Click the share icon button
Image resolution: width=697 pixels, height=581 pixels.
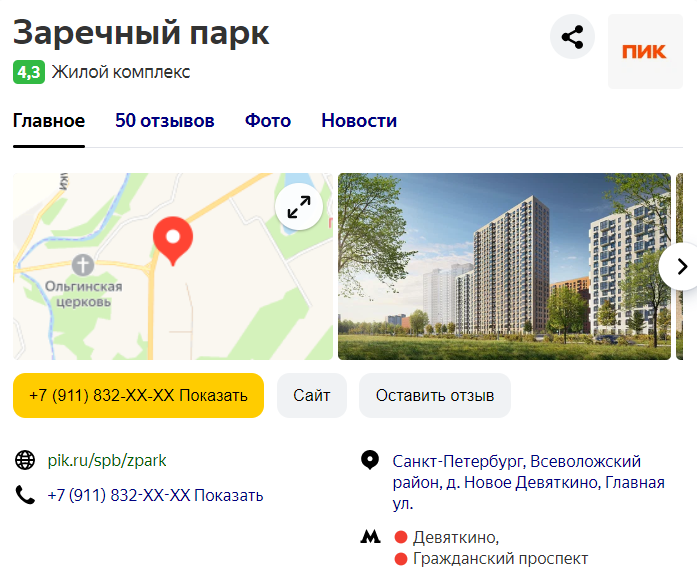[x=572, y=37]
